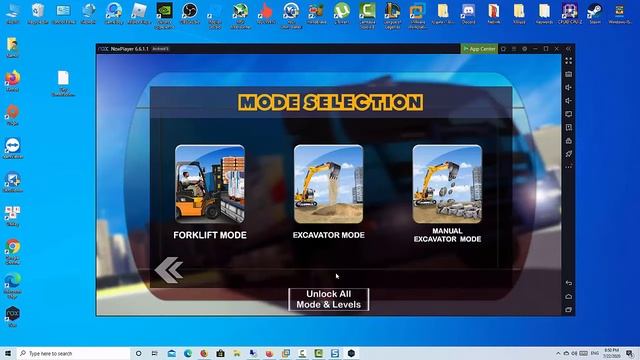The width and height of the screenshot is (640, 360).
Task: Click volume down in the Nox sidebar
Action: pos(569,100)
